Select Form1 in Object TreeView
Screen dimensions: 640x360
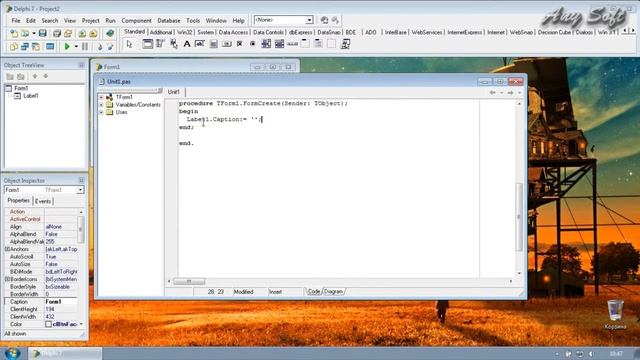point(21,88)
